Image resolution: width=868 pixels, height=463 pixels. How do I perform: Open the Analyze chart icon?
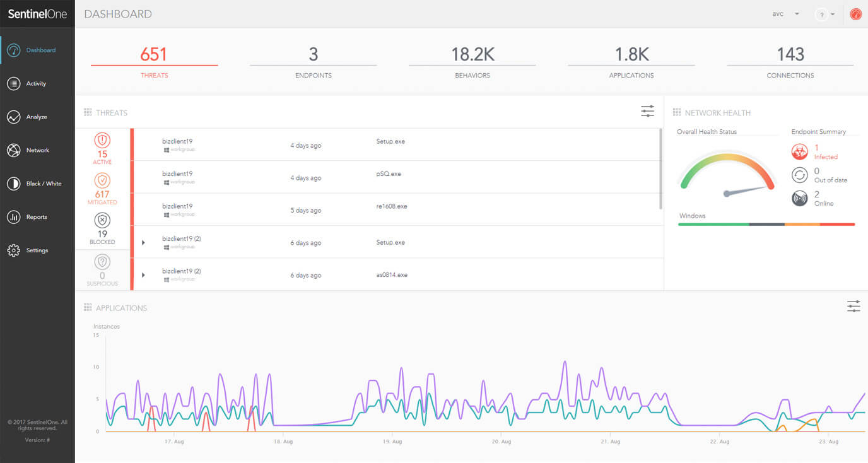pyautogui.click(x=13, y=117)
